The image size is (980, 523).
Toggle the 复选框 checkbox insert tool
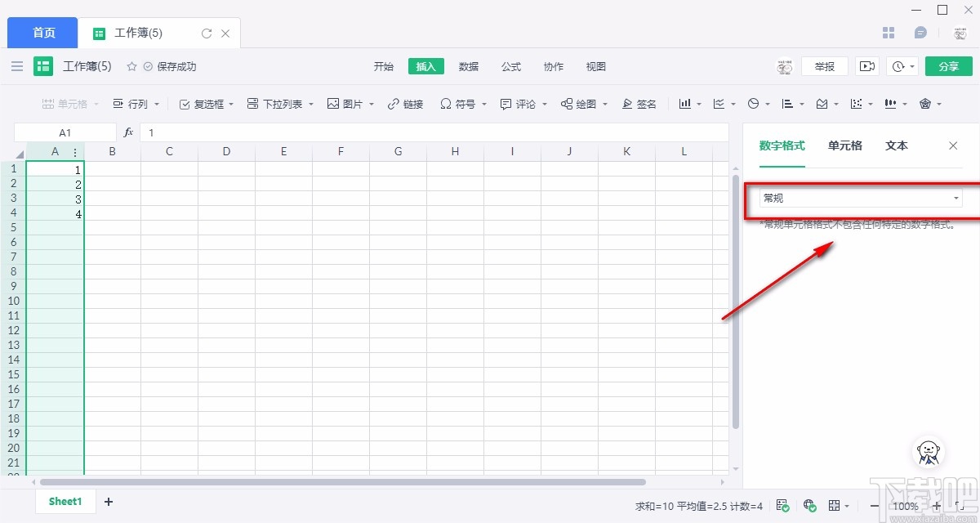tap(206, 104)
